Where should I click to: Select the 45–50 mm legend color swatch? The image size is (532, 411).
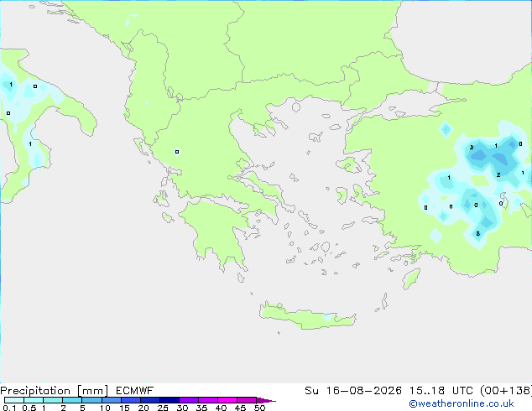pos(247,400)
